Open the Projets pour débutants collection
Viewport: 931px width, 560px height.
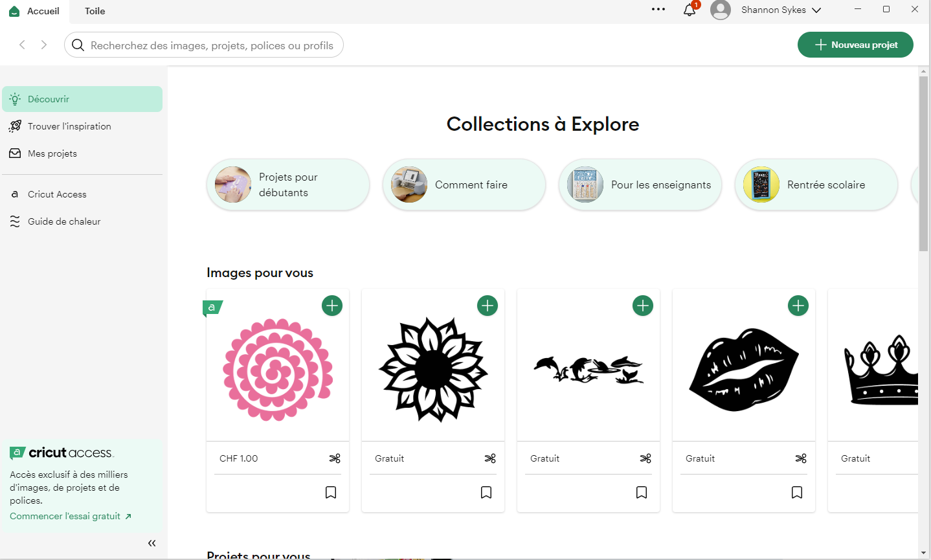click(288, 185)
